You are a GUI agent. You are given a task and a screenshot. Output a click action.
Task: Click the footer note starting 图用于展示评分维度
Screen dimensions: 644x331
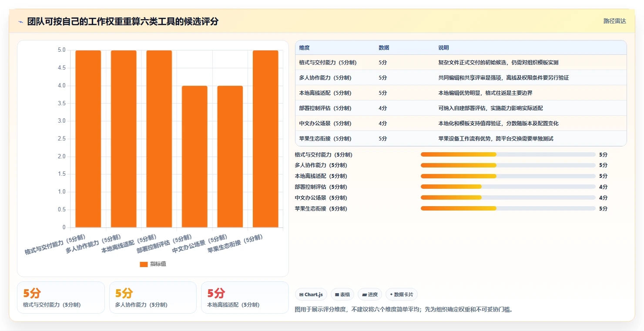click(x=404, y=310)
